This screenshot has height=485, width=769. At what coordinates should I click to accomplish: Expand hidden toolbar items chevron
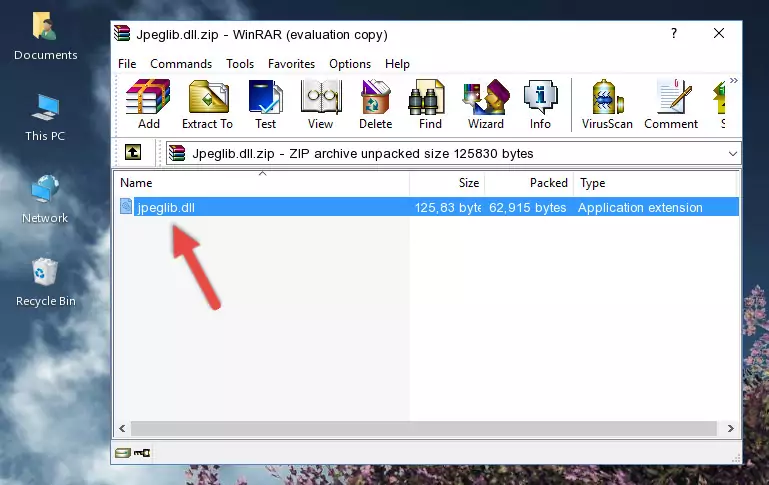pyautogui.click(x=733, y=80)
